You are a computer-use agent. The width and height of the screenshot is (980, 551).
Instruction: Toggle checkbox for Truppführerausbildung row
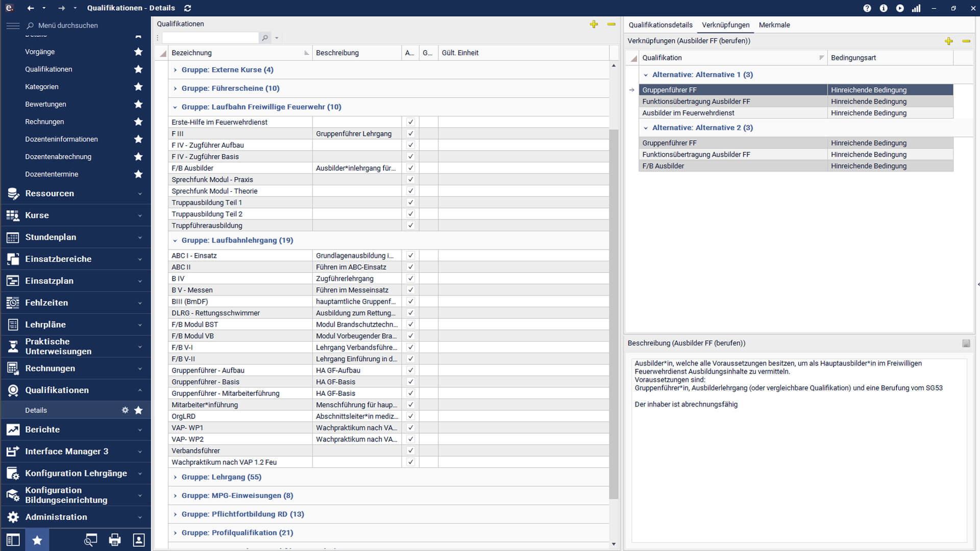410,226
